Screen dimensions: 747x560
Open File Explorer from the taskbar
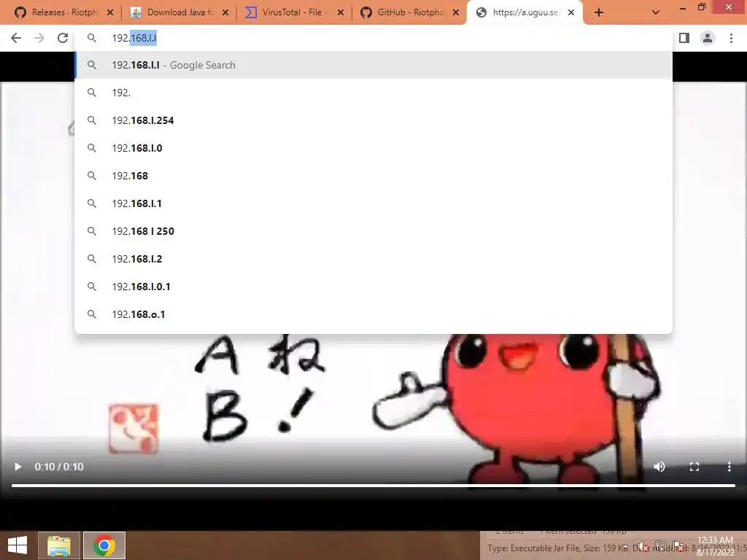[x=59, y=545]
